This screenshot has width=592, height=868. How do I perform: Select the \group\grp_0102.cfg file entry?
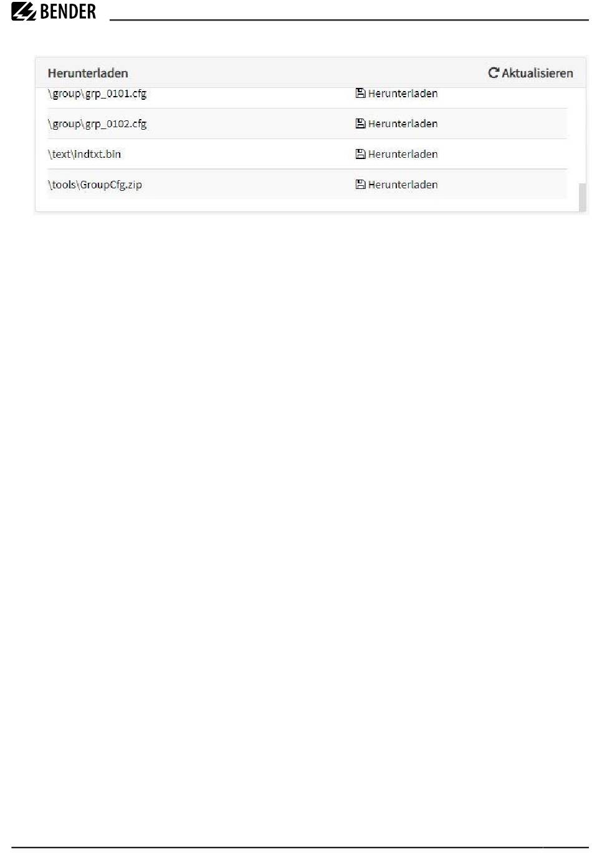tap(97, 124)
